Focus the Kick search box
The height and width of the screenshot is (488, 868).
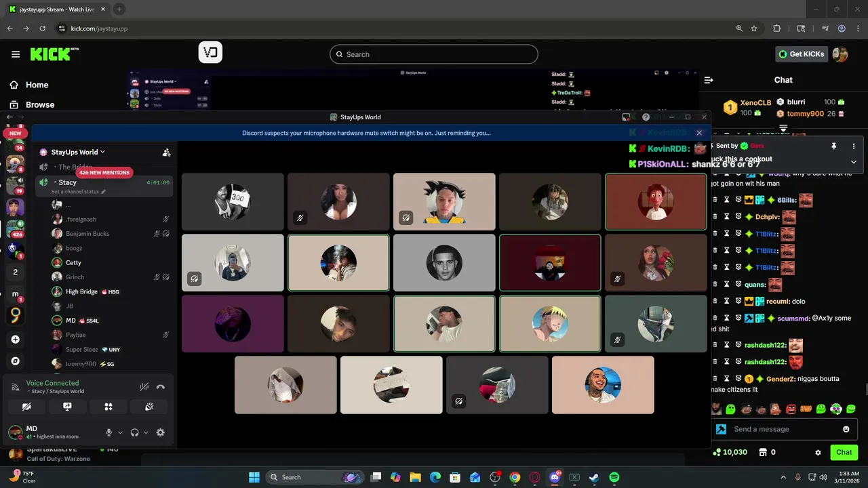(434, 54)
